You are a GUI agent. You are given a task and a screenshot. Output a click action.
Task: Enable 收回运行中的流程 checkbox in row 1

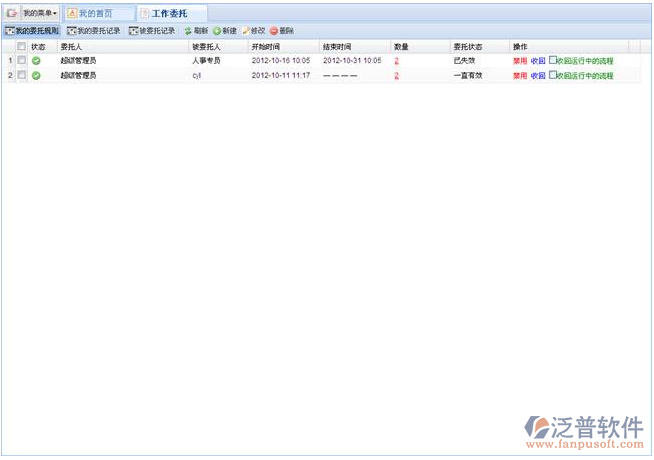(x=552, y=60)
